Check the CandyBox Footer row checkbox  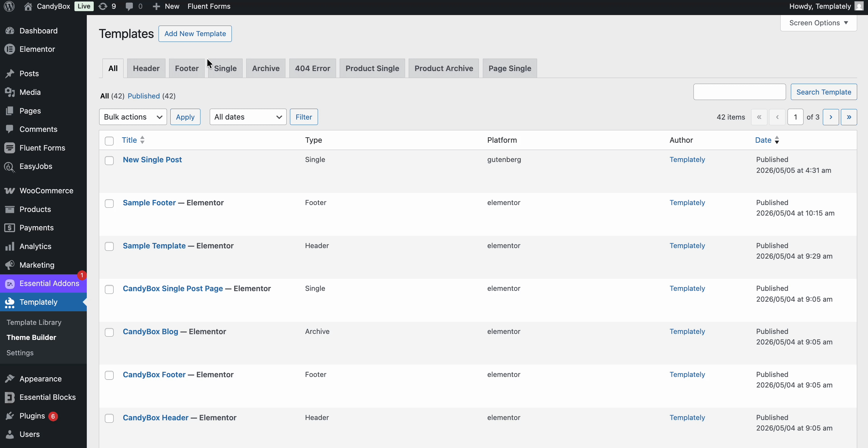(109, 375)
